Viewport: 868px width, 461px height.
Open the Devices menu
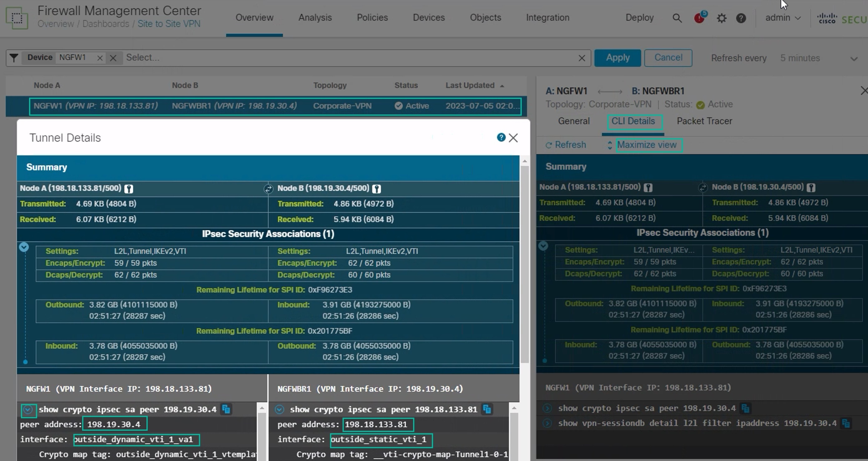[x=429, y=17]
